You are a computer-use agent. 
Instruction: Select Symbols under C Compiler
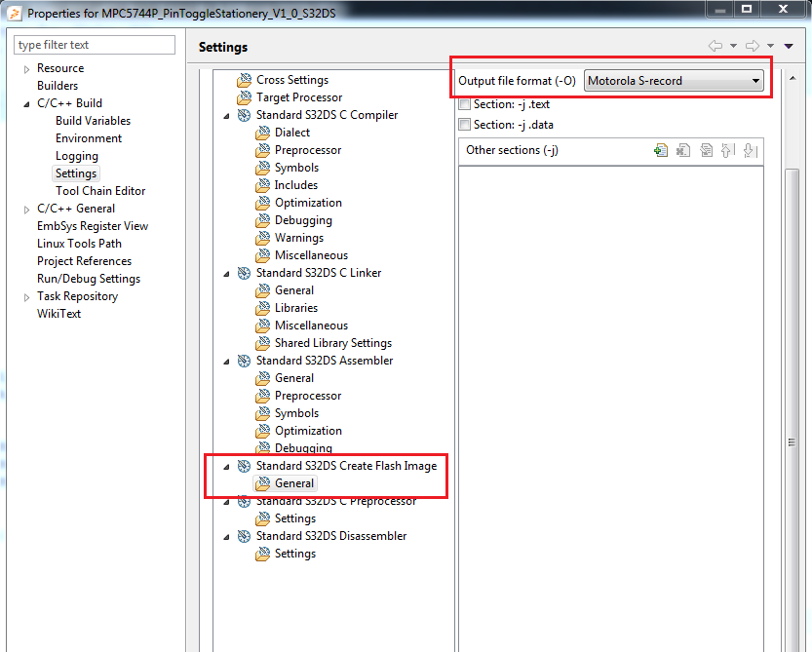296,168
